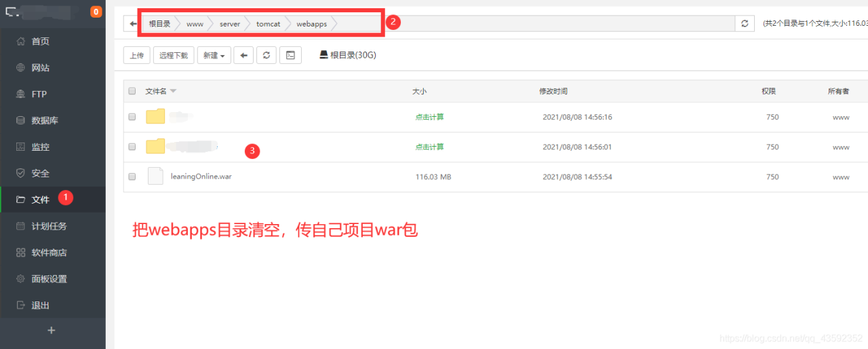The image size is (868, 349).
Task: Click the webapps breadcrumb segment
Action: tap(311, 24)
